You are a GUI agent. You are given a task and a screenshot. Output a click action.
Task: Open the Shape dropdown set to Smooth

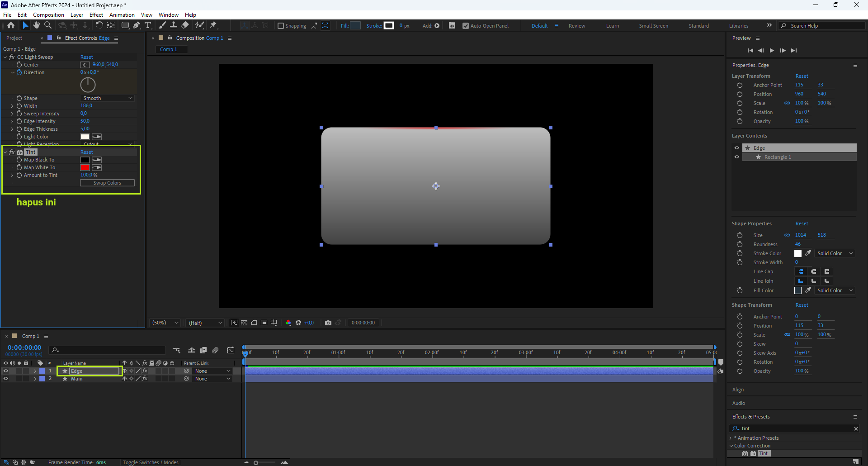click(x=108, y=98)
